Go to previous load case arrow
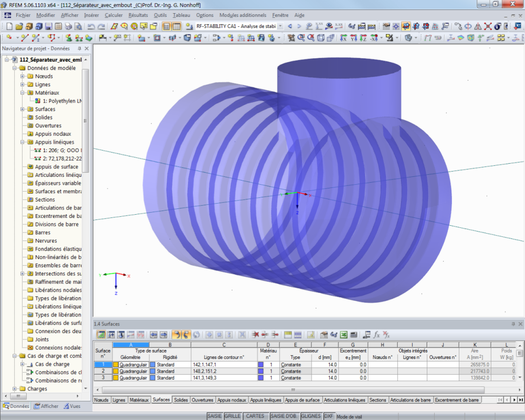This screenshot has width=525, height=420. (290, 26)
